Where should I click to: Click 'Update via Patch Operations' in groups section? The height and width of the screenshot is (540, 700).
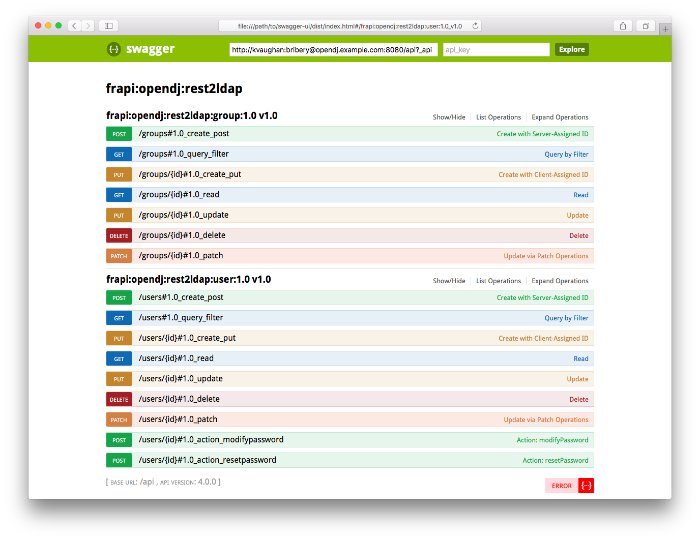pos(546,256)
